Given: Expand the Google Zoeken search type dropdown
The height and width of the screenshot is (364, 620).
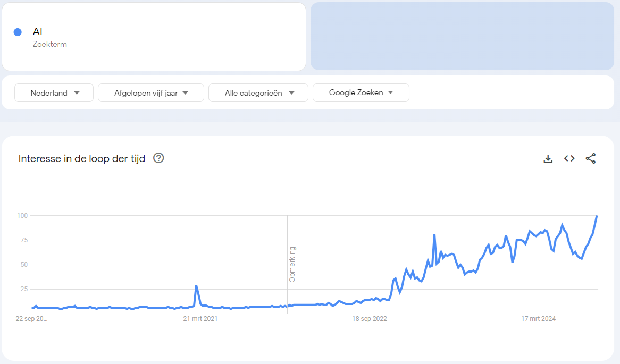Looking at the screenshot, I should tap(361, 92).
